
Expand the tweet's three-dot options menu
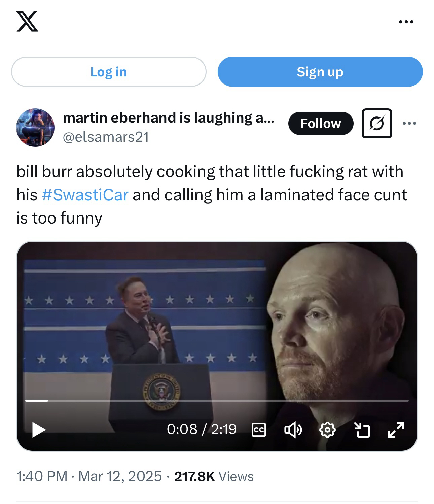(x=409, y=123)
